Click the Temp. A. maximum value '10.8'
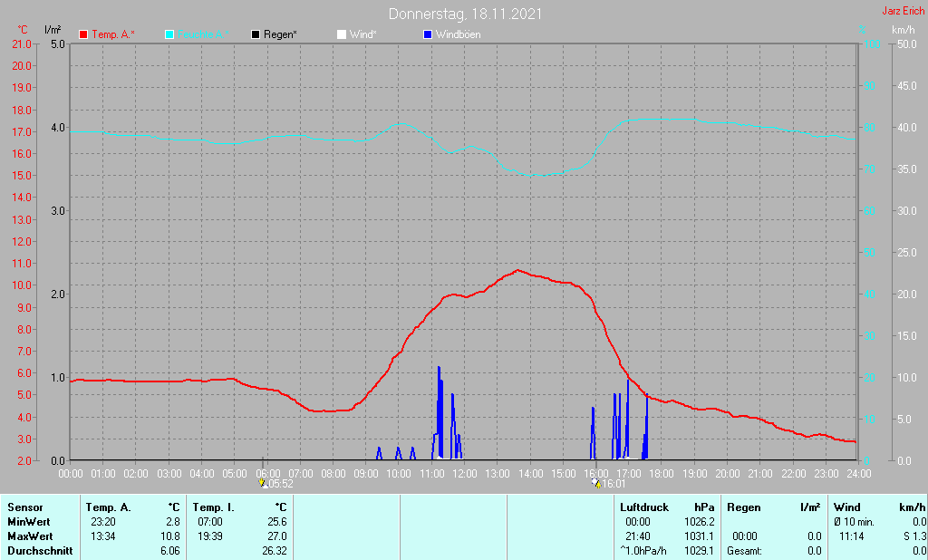 [170, 536]
